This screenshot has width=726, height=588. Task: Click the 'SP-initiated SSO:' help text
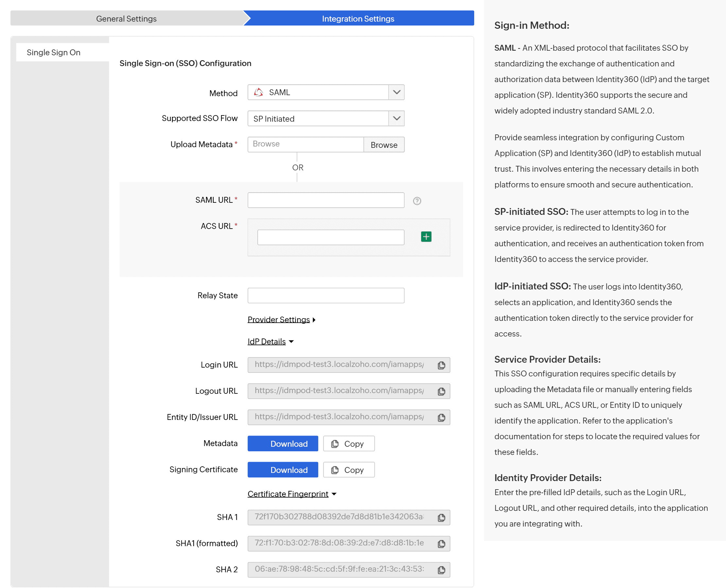tap(531, 212)
